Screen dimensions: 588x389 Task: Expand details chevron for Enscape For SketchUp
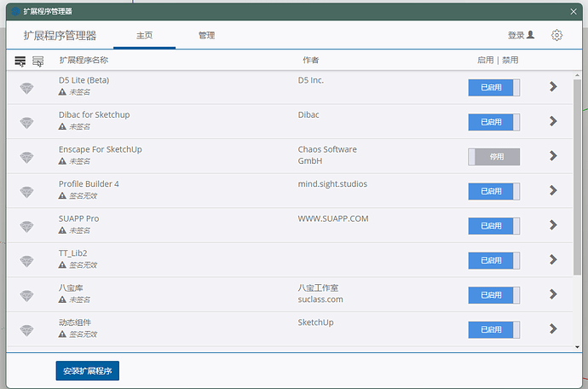(553, 155)
